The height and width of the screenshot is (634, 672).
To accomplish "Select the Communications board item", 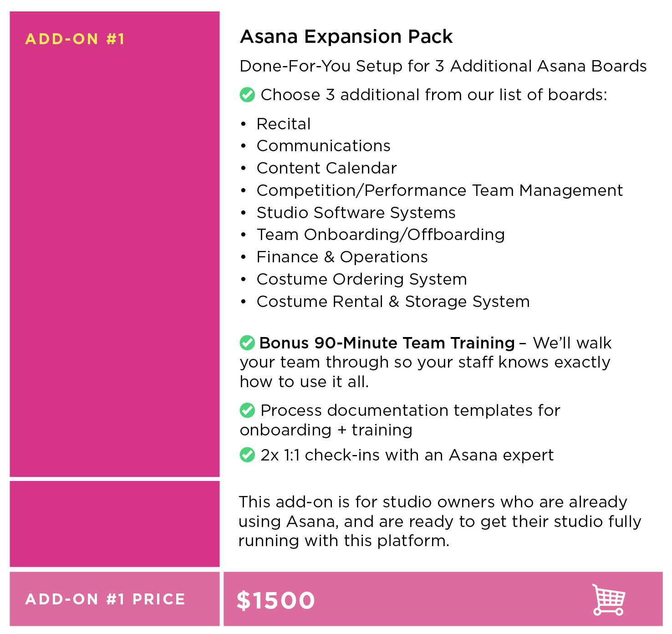I will 324,146.
